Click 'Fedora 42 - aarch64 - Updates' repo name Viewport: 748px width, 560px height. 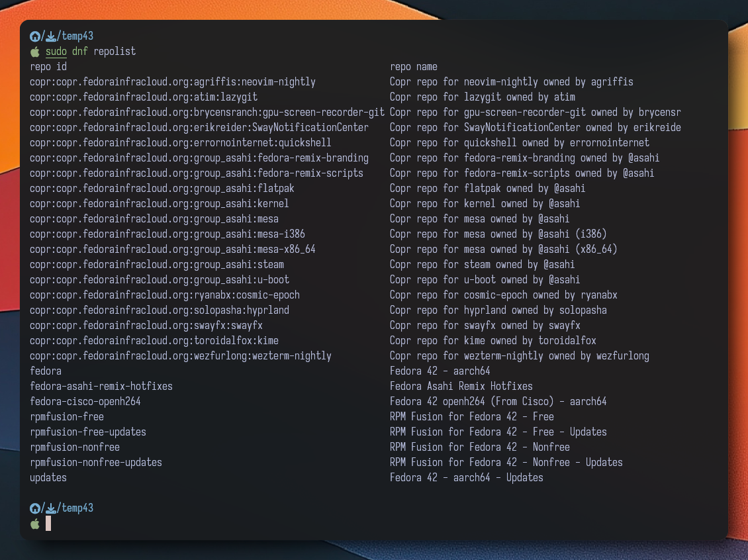pyautogui.click(x=467, y=479)
